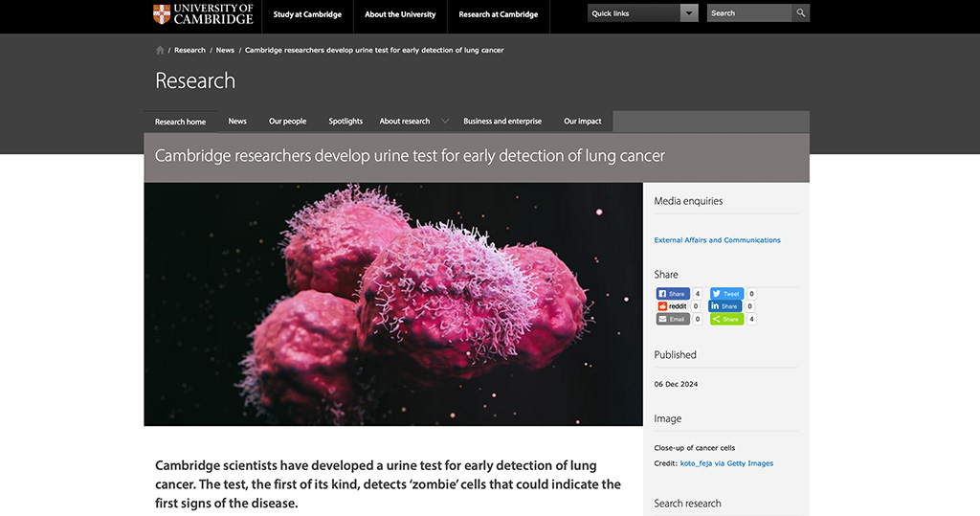The height and width of the screenshot is (516, 980).
Task: Open Research at Cambridge menu
Action: tap(498, 14)
